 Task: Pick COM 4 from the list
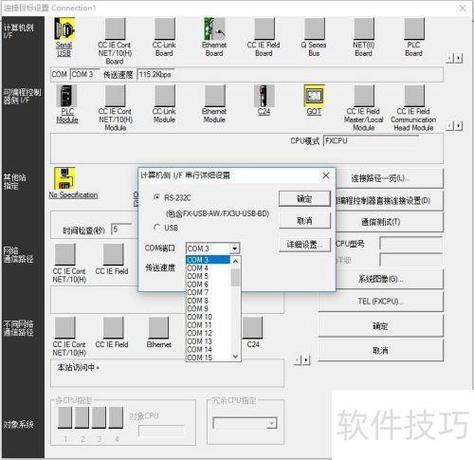pos(208,268)
